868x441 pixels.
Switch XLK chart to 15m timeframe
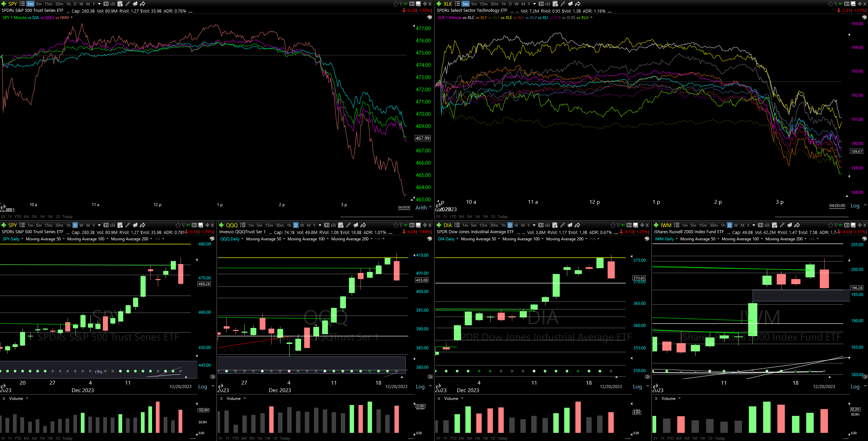tap(483, 4)
